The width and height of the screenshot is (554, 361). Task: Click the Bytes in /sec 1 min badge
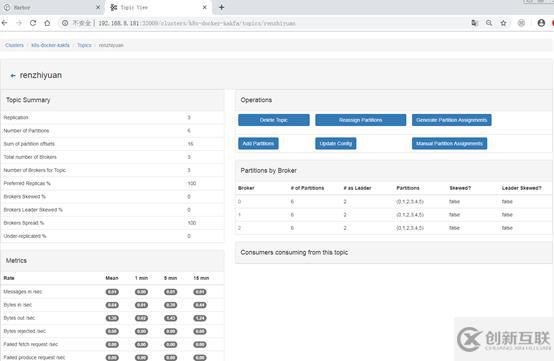pyautogui.click(x=141, y=305)
